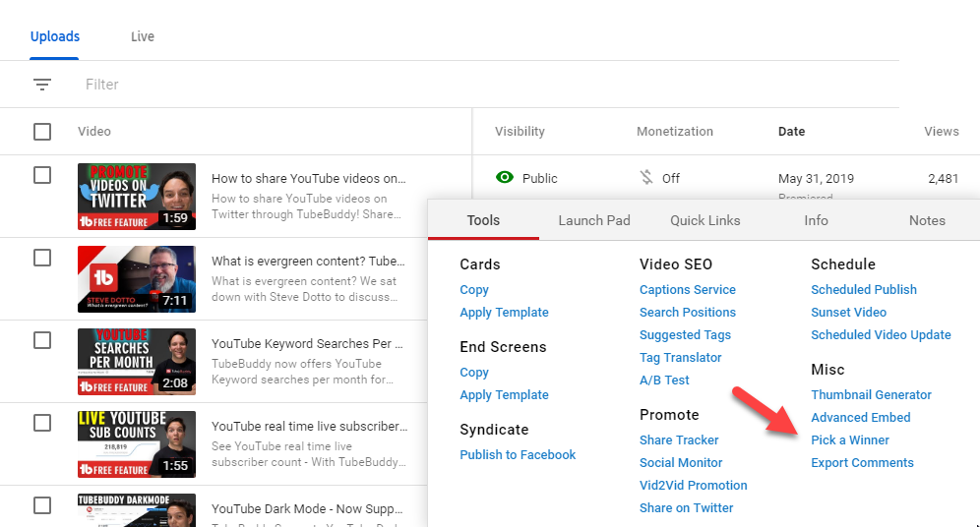The width and height of the screenshot is (980, 527).
Task: Click the Pick a Winner link
Action: 850,440
